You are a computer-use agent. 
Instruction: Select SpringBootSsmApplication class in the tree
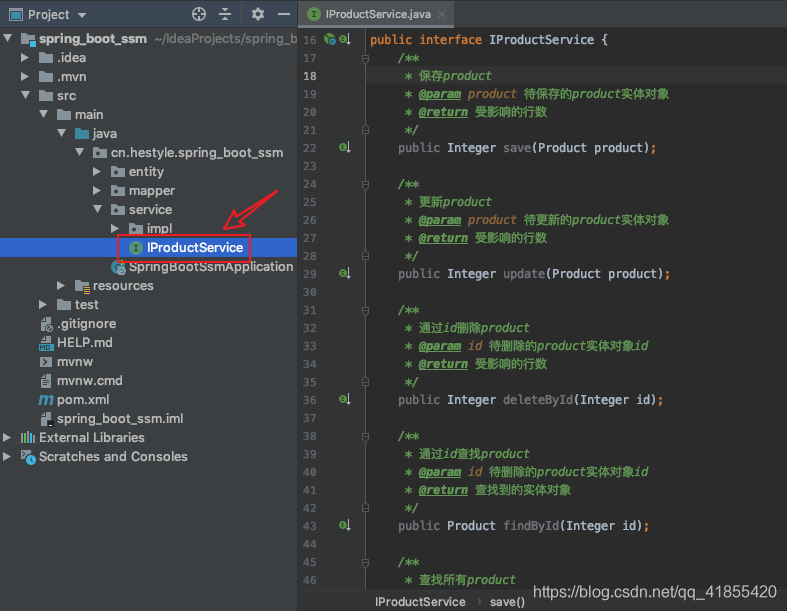coord(149,267)
